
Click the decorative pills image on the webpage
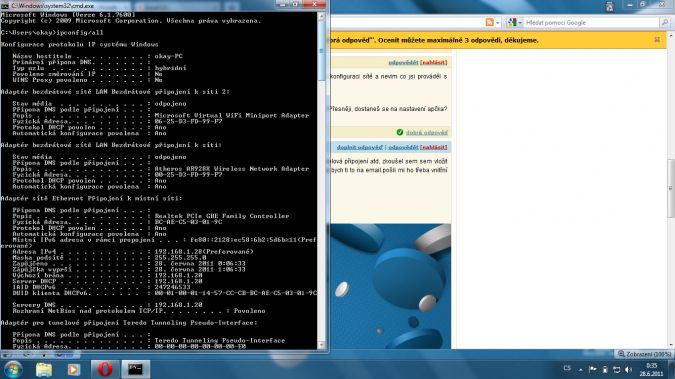click(391, 286)
